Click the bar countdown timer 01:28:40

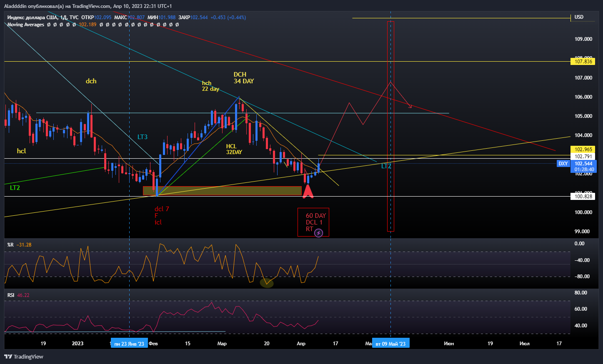[x=584, y=170]
